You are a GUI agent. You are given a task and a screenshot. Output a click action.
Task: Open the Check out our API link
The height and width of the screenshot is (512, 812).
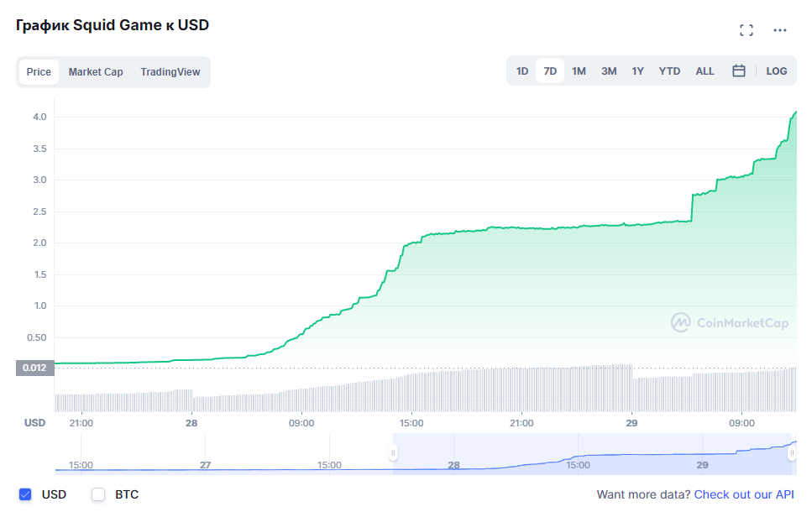point(744,494)
